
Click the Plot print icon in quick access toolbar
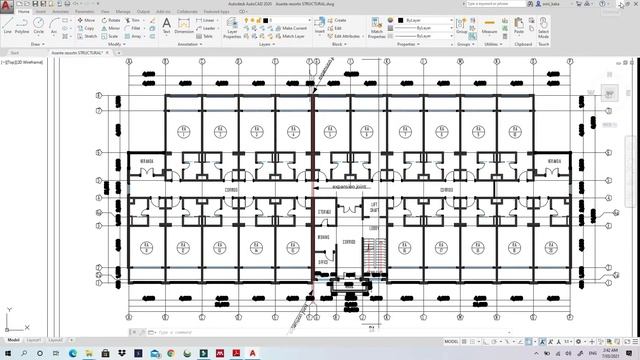pos(67,4)
